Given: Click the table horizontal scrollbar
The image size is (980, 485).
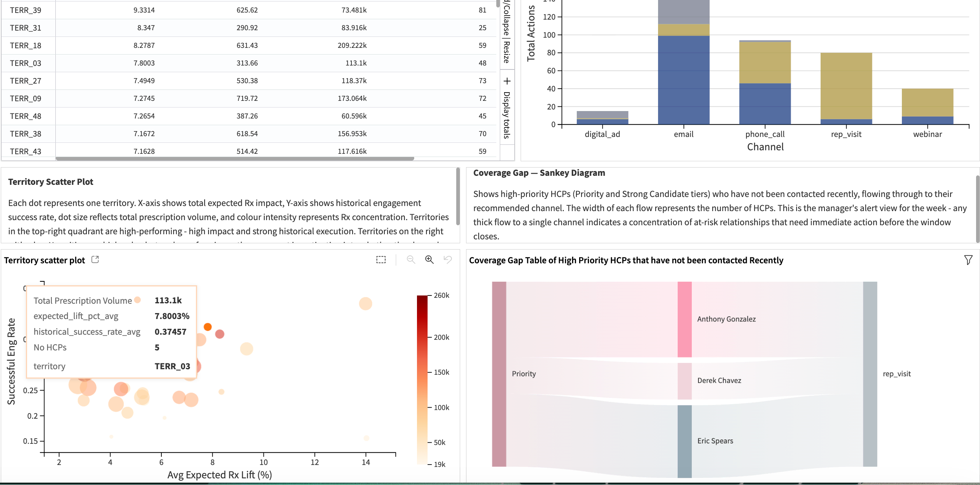Looking at the screenshot, I should [x=235, y=159].
